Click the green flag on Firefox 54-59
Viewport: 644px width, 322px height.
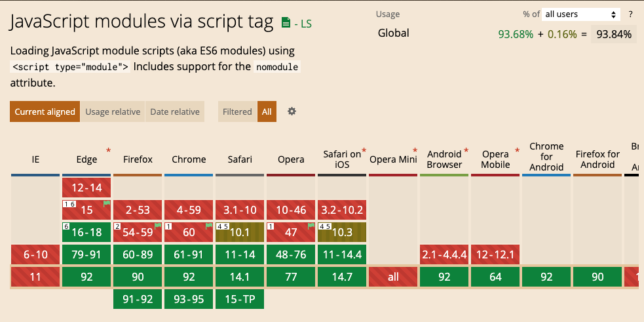coord(158,226)
